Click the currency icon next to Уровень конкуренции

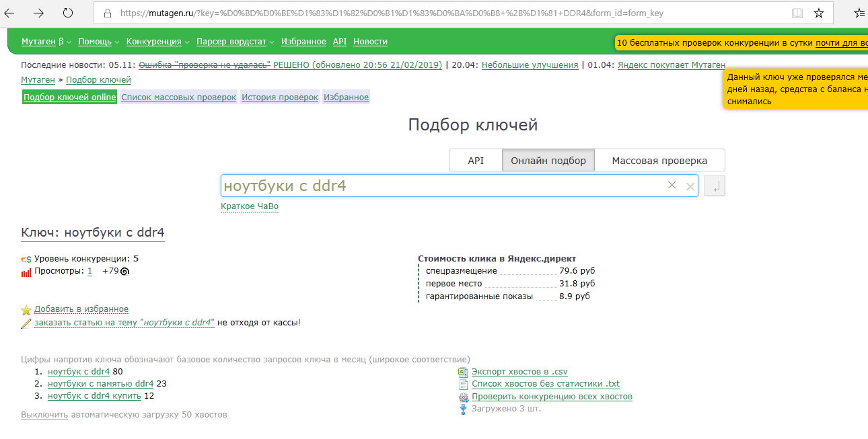(x=26, y=259)
